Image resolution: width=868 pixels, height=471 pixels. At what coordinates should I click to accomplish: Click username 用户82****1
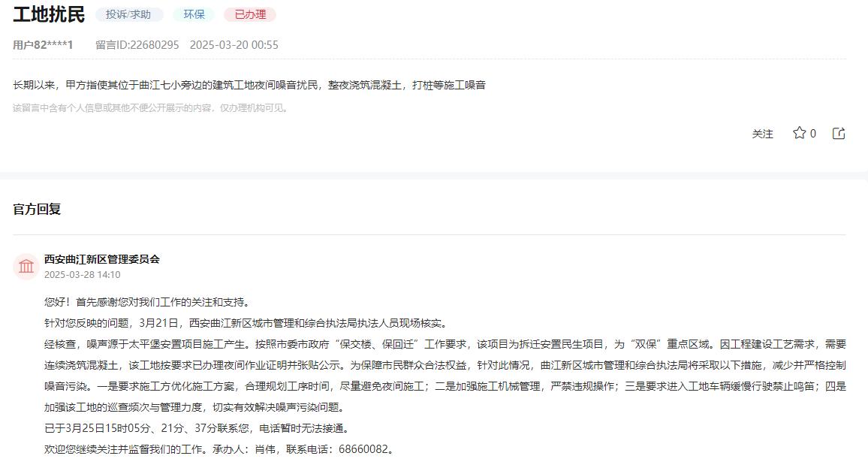[44, 45]
